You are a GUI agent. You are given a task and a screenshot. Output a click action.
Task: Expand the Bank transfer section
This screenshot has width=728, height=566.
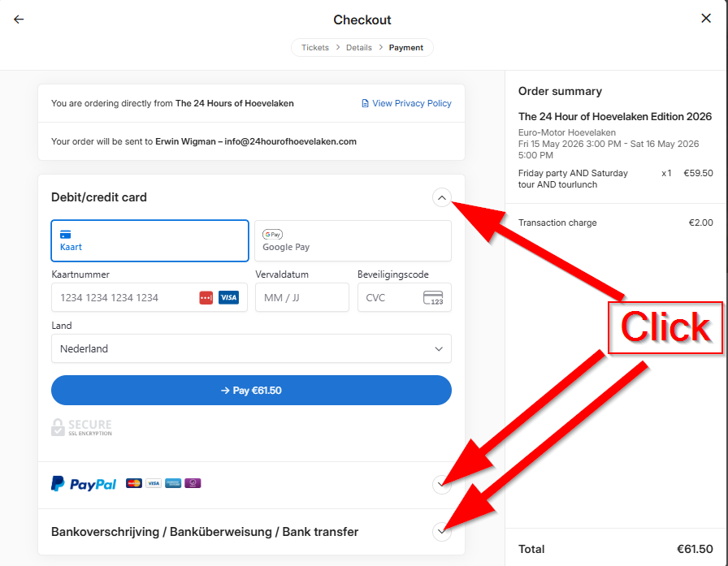[441, 532]
